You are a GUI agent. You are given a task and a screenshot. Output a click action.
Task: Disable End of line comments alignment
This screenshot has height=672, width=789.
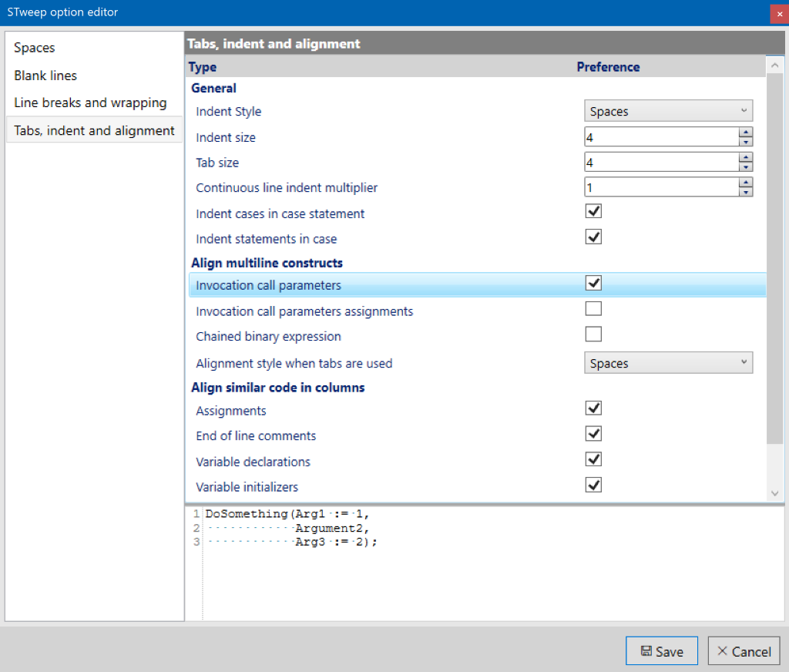point(593,434)
